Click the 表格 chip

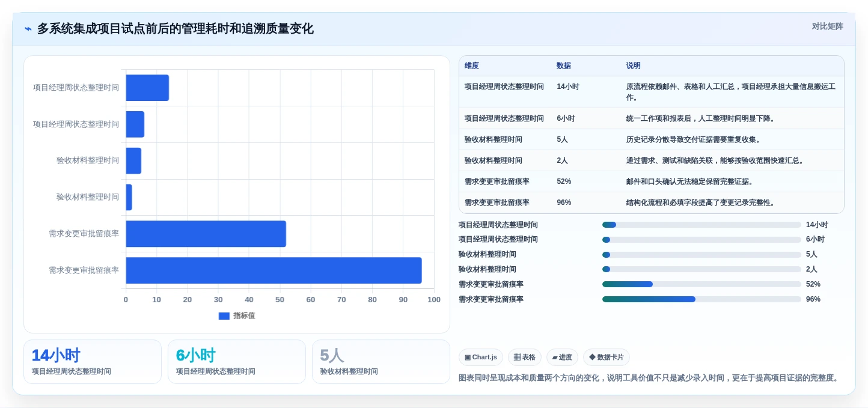[x=525, y=357]
